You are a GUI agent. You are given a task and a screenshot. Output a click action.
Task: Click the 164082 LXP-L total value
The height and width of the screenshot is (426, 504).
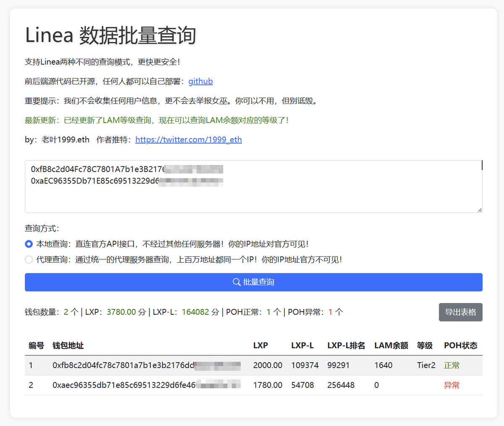click(x=196, y=312)
